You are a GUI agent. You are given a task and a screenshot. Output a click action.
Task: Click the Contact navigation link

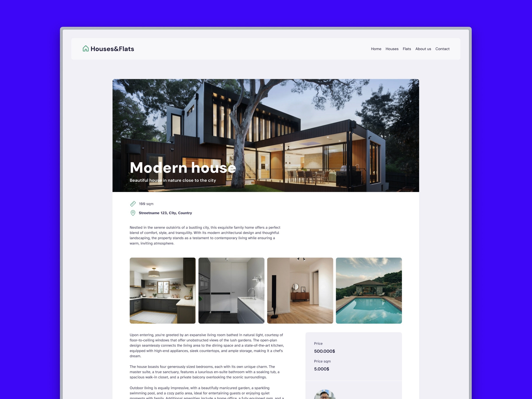(442, 48)
